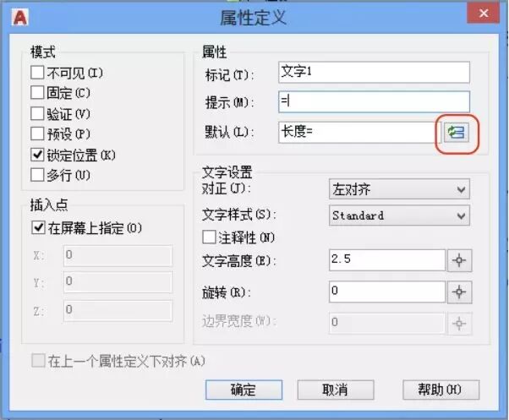The height and width of the screenshot is (420, 509).
Task: Toggle the 固定 mode checkbox
Action: [37, 93]
